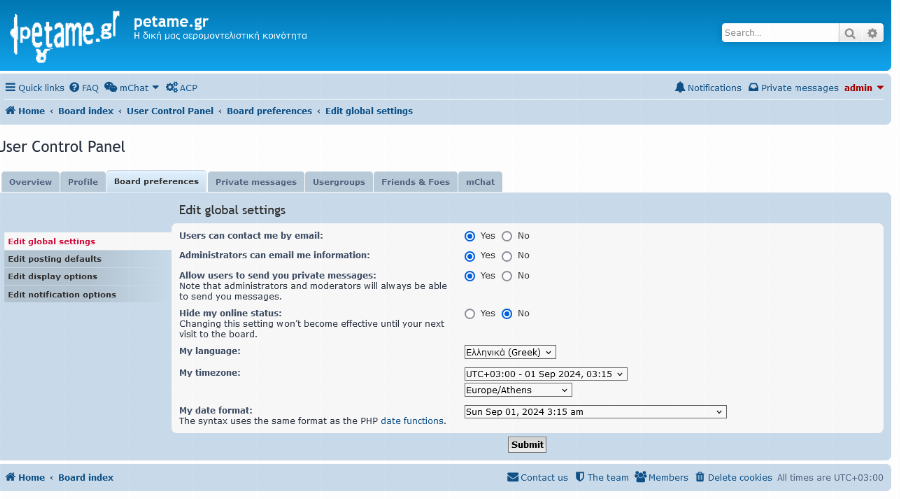Screen dimensions: 900x499
Task: Click Edit global settings breadcrumb link
Action: point(369,111)
